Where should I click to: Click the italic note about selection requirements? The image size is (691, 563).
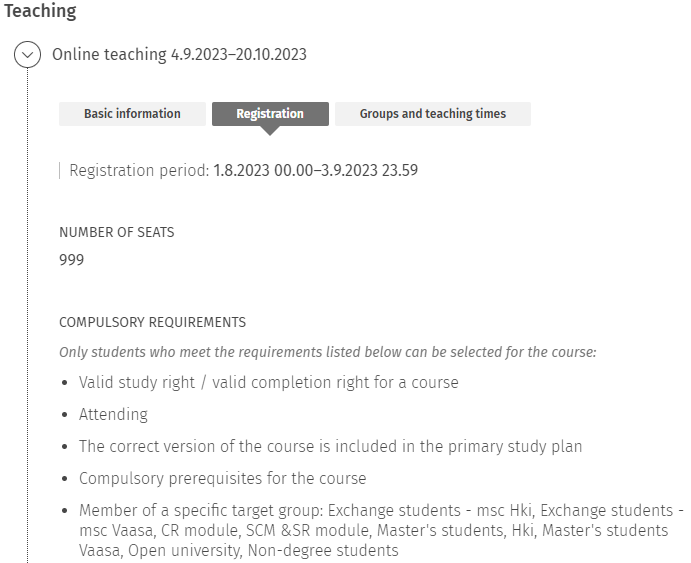(327, 352)
